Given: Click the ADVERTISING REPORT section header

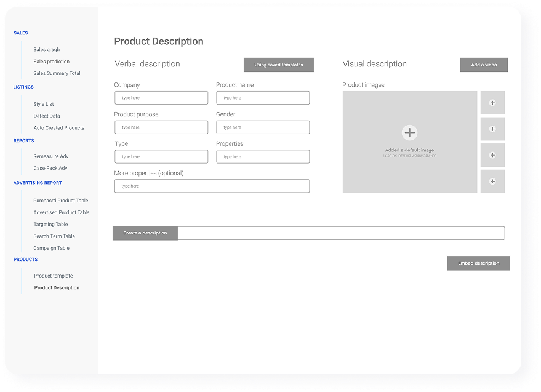Looking at the screenshot, I should pyautogui.click(x=38, y=183).
